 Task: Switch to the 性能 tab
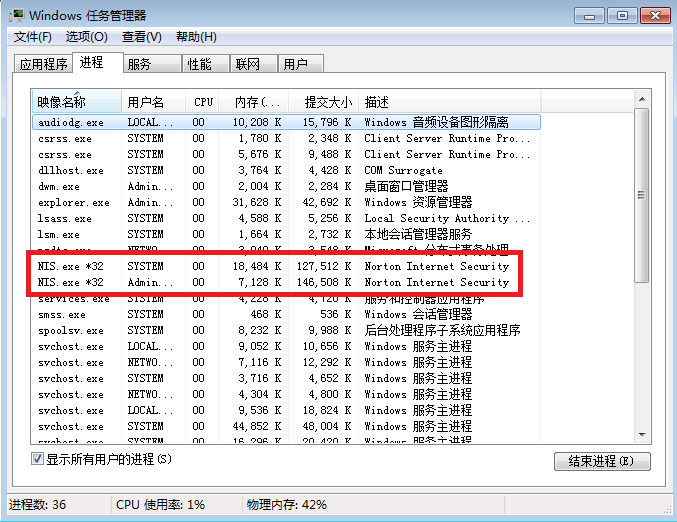click(x=199, y=65)
